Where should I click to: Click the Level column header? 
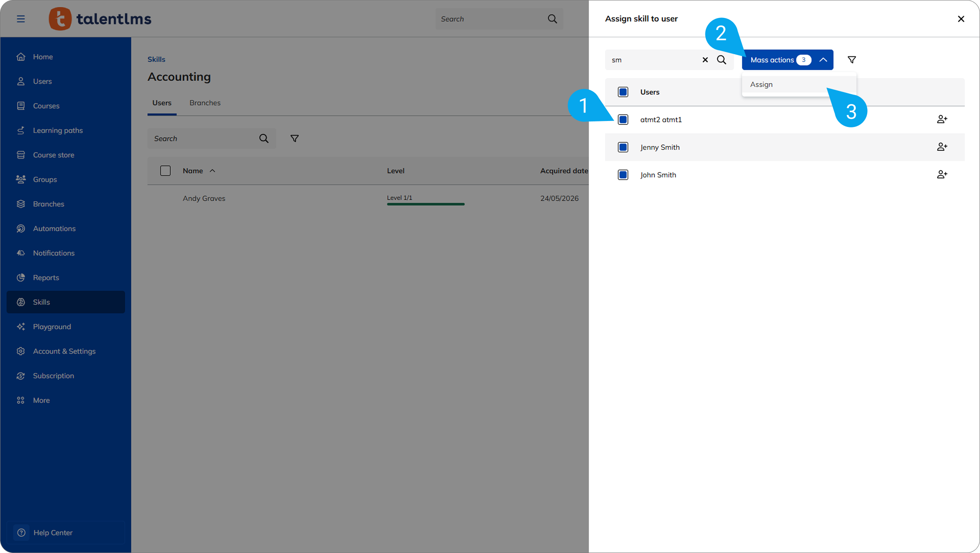pyautogui.click(x=395, y=171)
